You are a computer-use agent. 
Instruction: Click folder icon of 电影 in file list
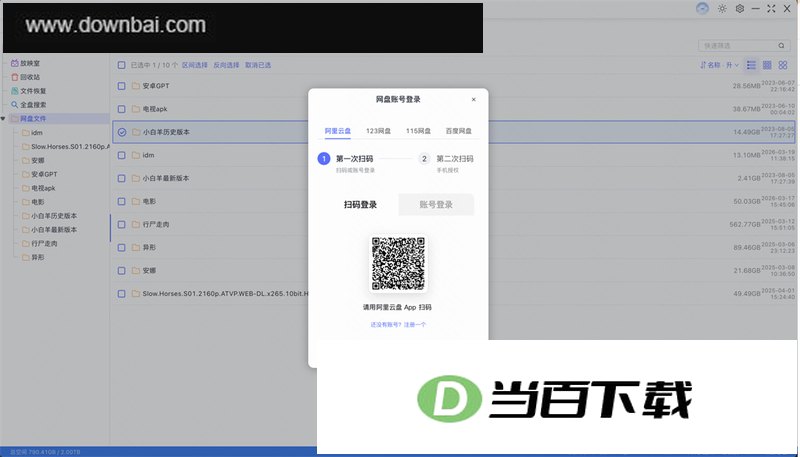point(136,201)
